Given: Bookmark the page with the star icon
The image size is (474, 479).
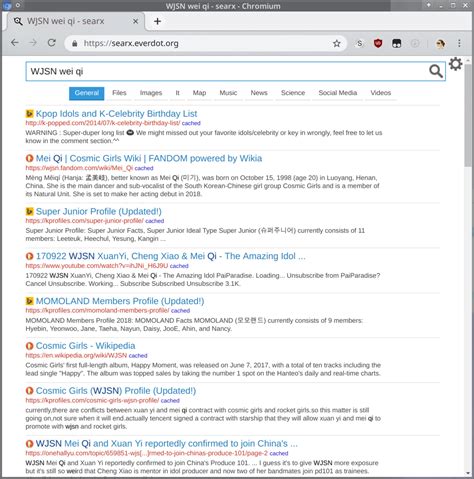Looking at the screenshot, I should 337,43.
